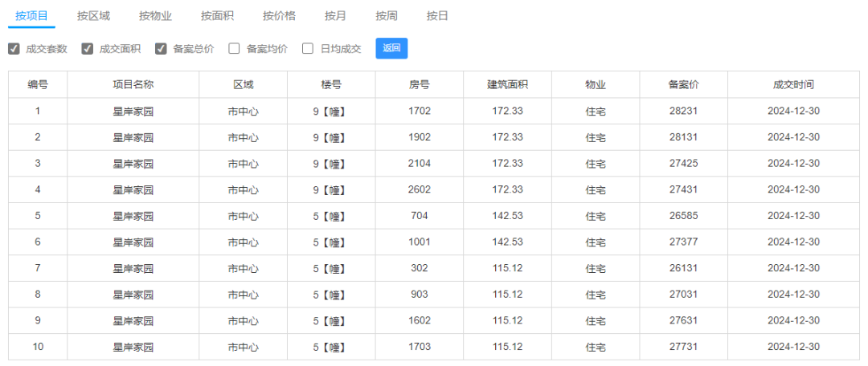
Task: Open the 按月 tab
Action: click(335, 16)
